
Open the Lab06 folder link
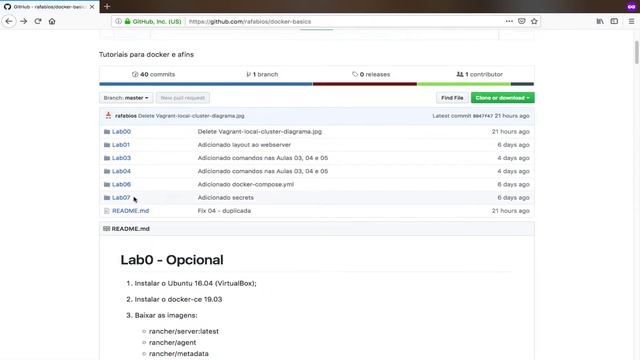[121, 184]
